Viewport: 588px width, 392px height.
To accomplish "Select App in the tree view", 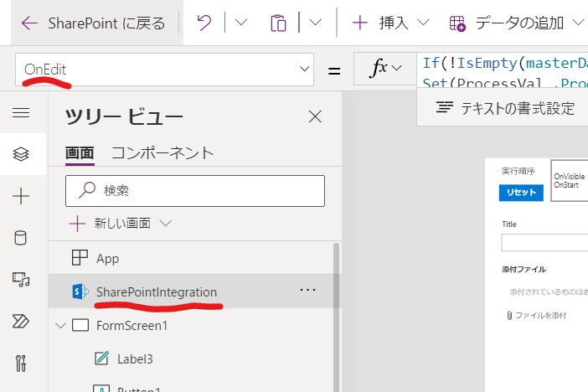I will (x=195, y=258).
